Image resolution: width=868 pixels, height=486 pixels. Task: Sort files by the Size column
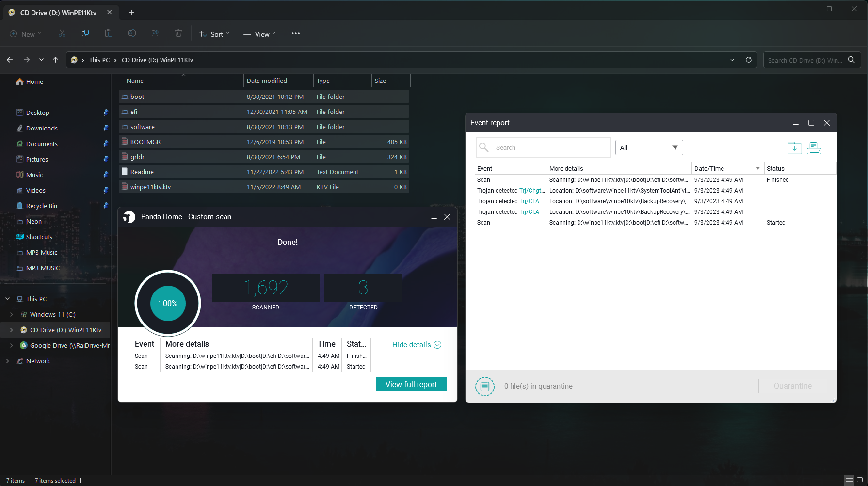[391, 81]
